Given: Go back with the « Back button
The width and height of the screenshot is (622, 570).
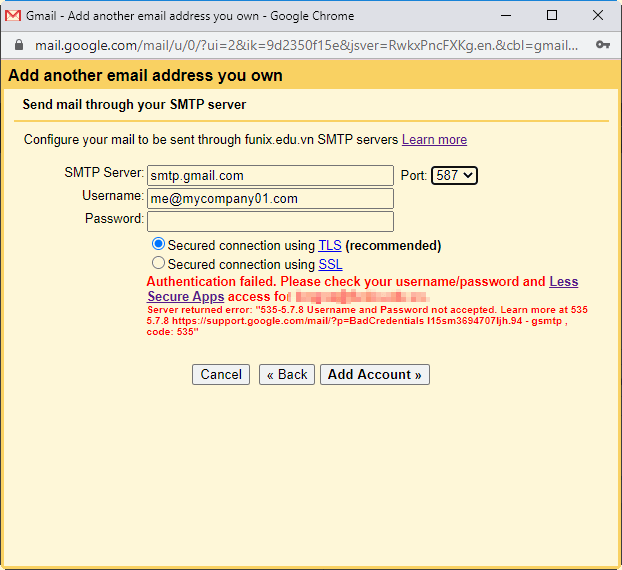Looking at the screenshot, I should [287, 374].
